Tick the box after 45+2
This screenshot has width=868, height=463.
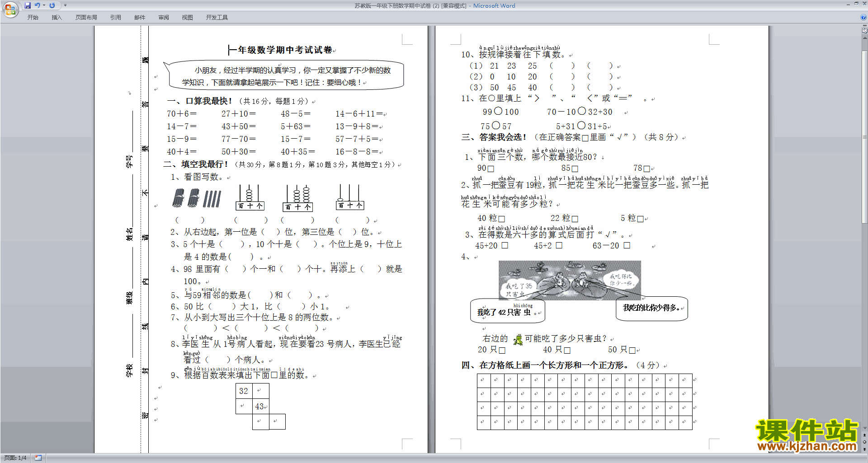click(x=559, y=245)
